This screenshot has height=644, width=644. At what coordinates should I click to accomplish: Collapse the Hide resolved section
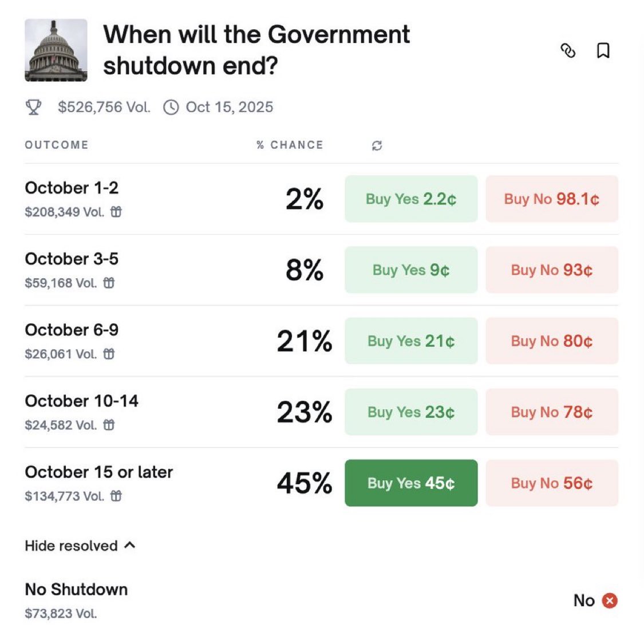tap(80, 546)
